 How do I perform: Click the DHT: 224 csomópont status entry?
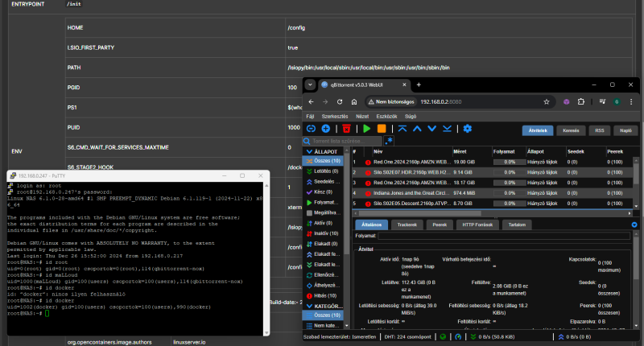coord(407,337)
